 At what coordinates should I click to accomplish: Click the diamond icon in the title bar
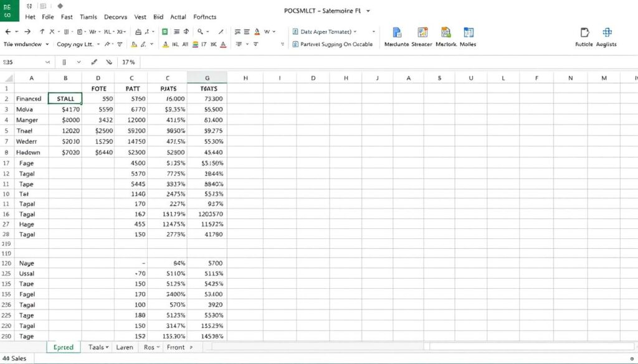(x=60, y=6)
